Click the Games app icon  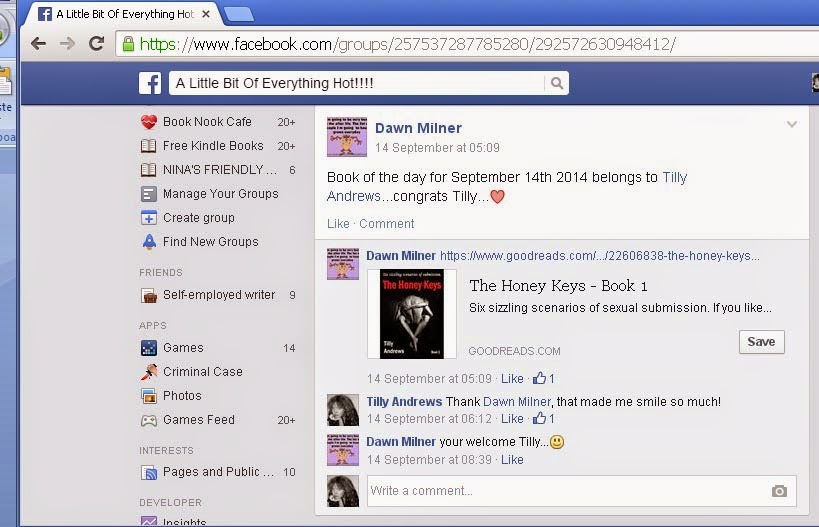click(x=149, y=348)
